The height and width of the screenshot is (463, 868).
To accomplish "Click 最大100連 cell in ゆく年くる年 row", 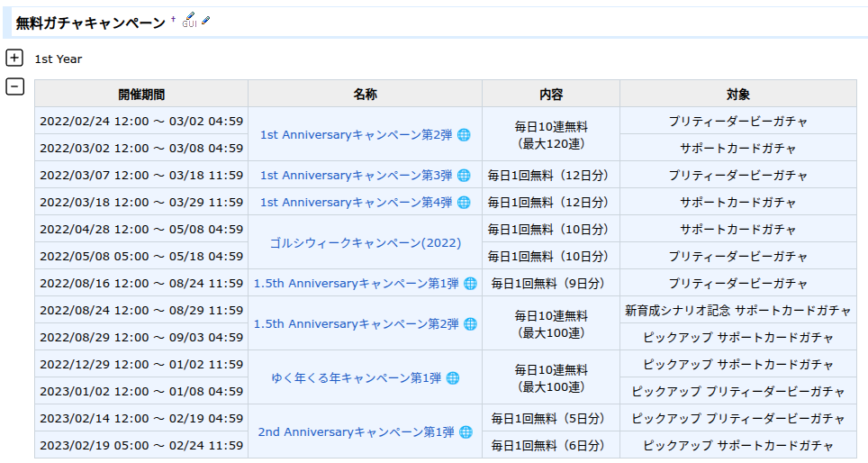I will click(551, 377).
